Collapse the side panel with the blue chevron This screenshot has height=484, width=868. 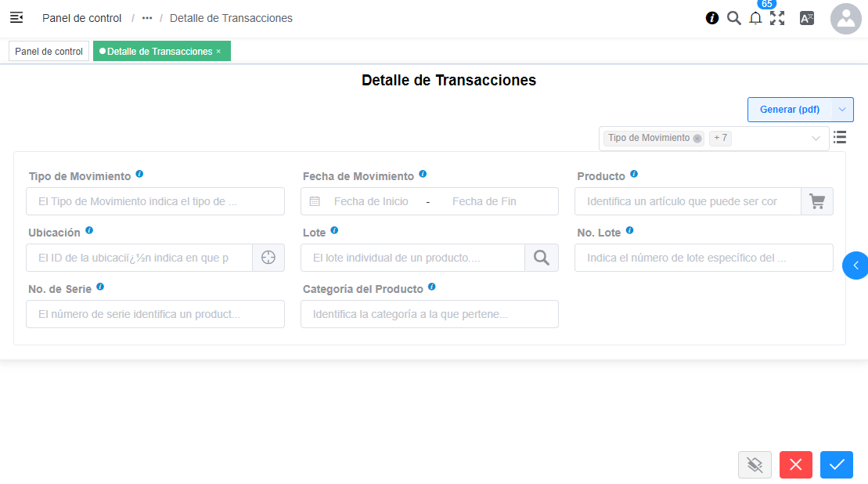[x=855, y=265]
